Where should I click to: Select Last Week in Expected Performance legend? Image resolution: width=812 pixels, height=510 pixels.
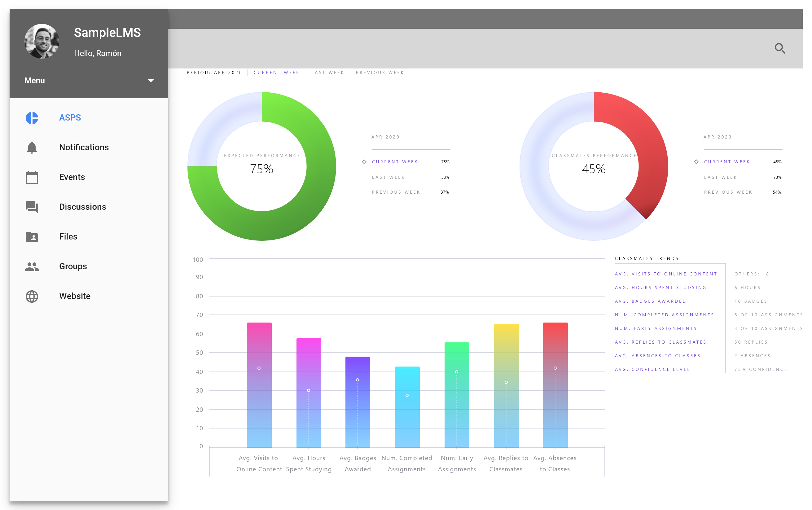click(388, 178)
